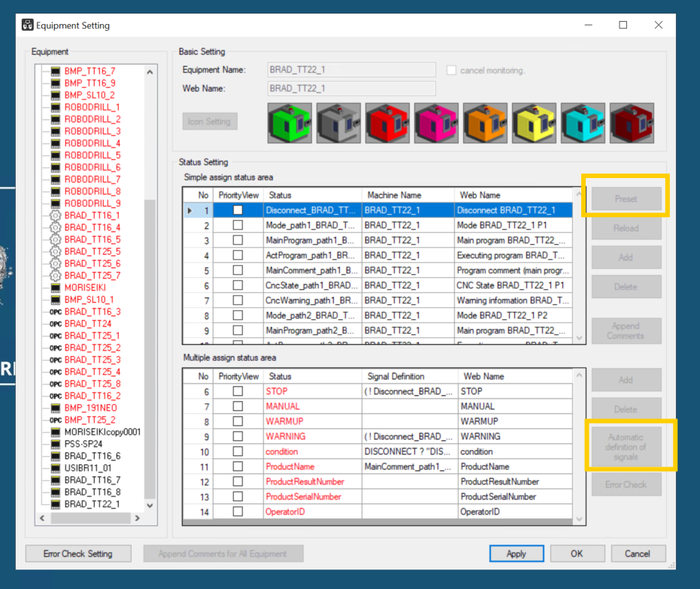The height and width of the screenshot is (589, 700).
Task: Open Error Check Setting
Action: pyautogui.click(x=78, y=554)
